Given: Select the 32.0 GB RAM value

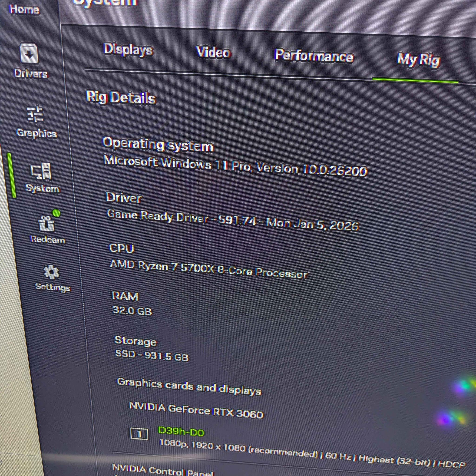Looking at the screenshot, I should coord(132,311).
